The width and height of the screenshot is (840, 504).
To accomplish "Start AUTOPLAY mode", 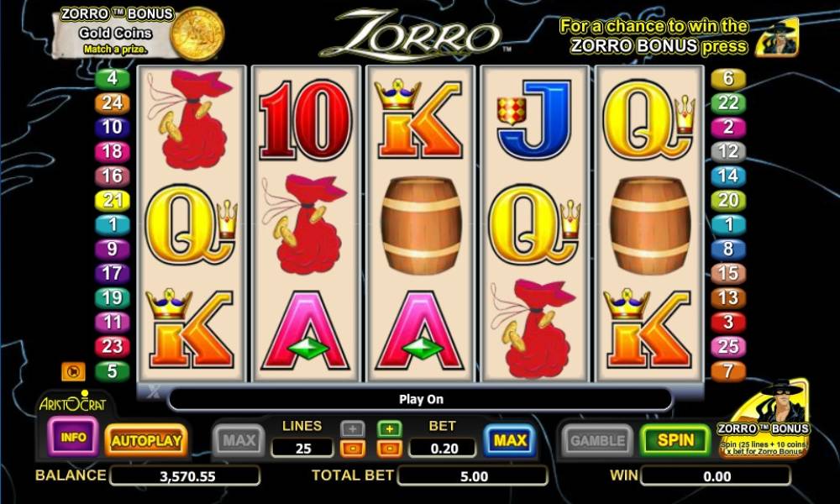I will [146, 441].
